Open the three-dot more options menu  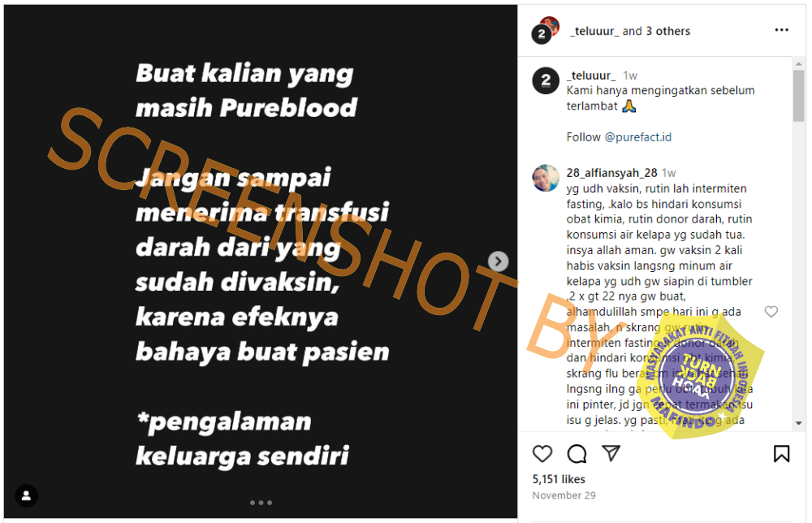click(x=781, y=30)
